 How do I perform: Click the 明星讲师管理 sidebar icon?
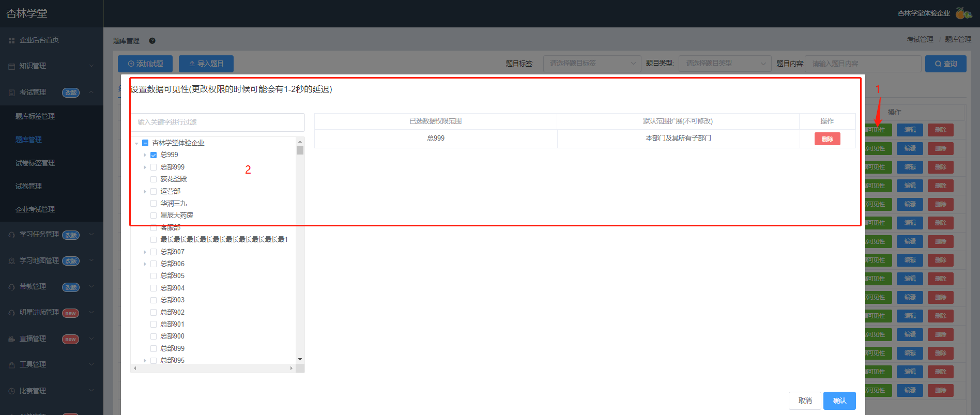coord(11,313)
